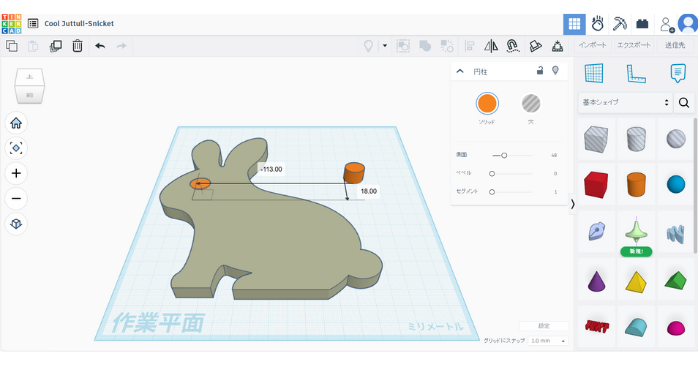Screen dimensions: 698x365
Task: Click the view cube top face
Action: coord(30,77)
